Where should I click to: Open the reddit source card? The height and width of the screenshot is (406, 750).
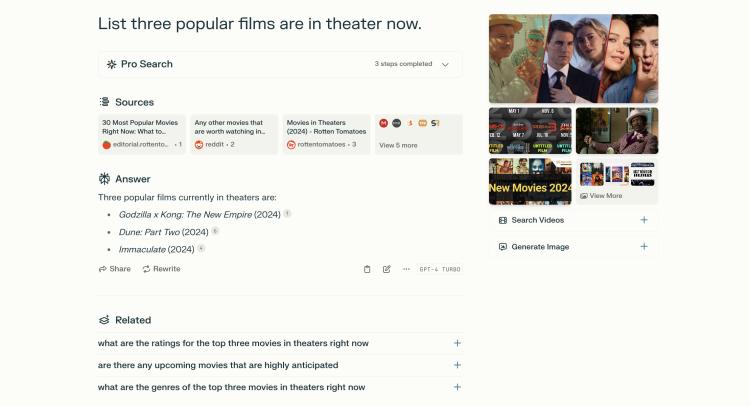pyautogui.click(x=234, y=134)
